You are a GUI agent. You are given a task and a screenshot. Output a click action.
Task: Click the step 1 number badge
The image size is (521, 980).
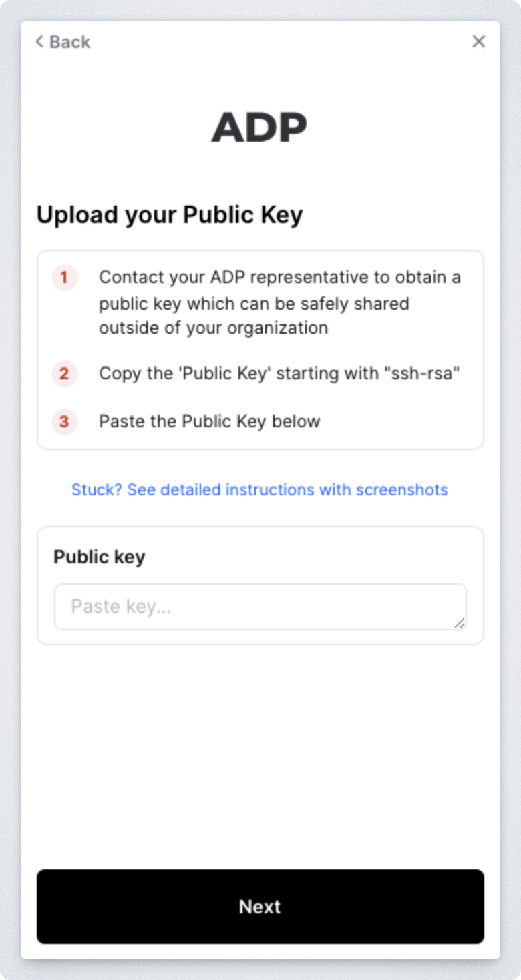(x=64, y=278)
